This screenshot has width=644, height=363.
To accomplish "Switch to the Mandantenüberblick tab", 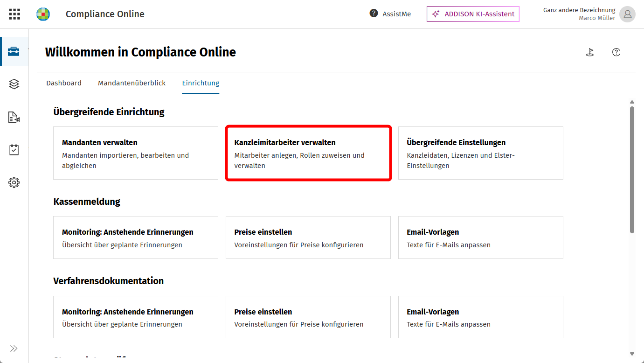I will (x=132, y=83).
